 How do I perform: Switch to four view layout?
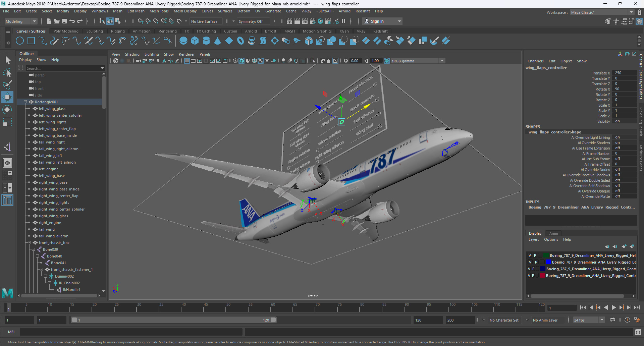(7, 175)
